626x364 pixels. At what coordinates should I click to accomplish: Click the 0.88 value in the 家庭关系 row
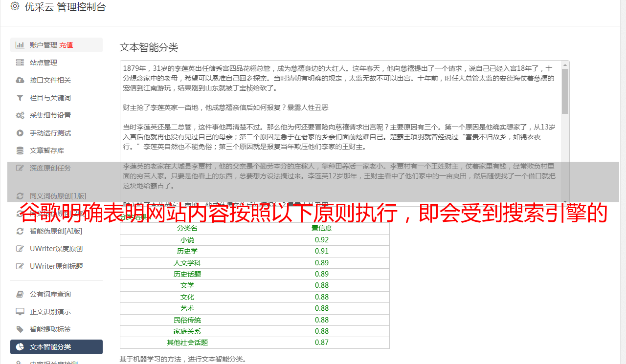point(322,331)
